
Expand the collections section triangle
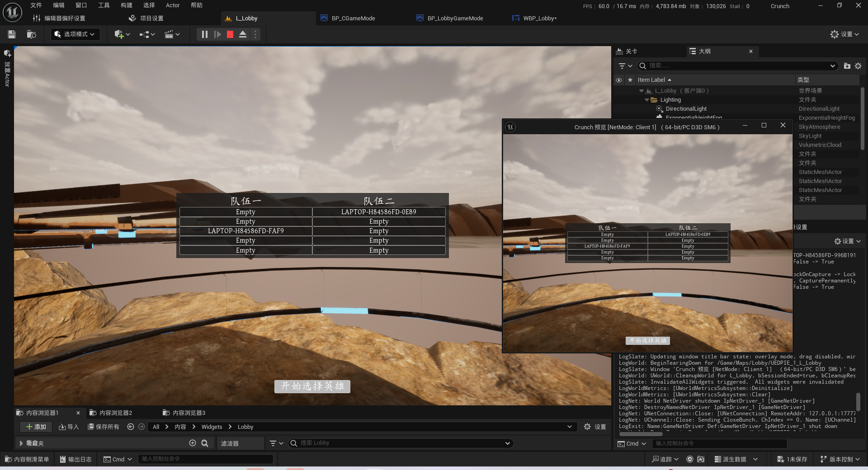(21, 443)
